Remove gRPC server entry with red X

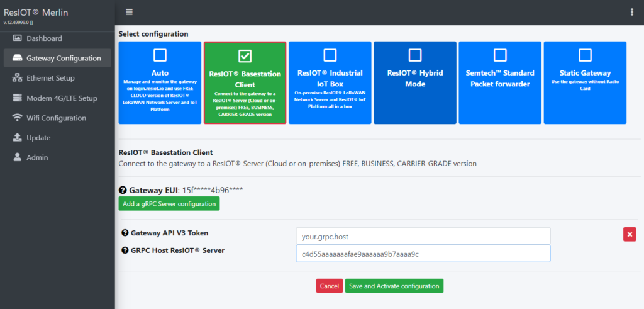coord(630,234)
